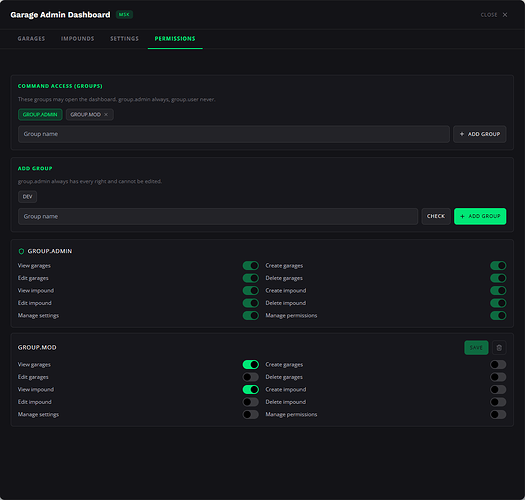Click the COMMAND ACCESS (GROUPS) heading
The image size is (525, 500).
tap(60, 86)
